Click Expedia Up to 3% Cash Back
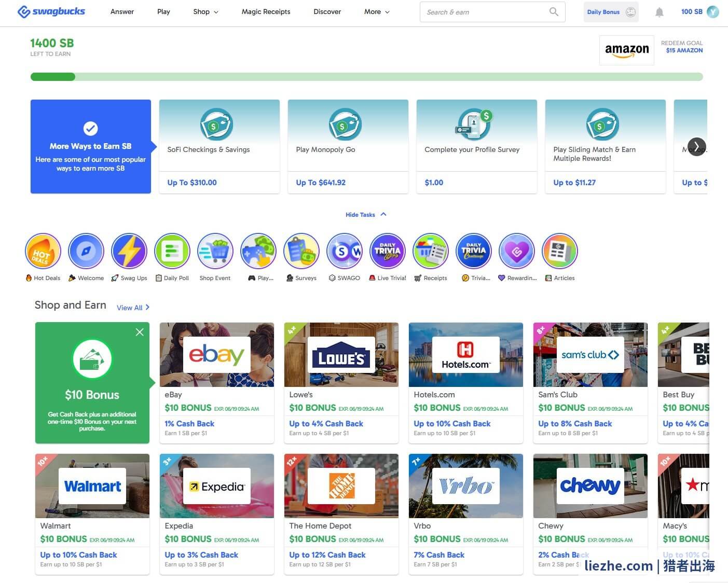Viewport: 728px width, 583px height. (x=201, y=555)
